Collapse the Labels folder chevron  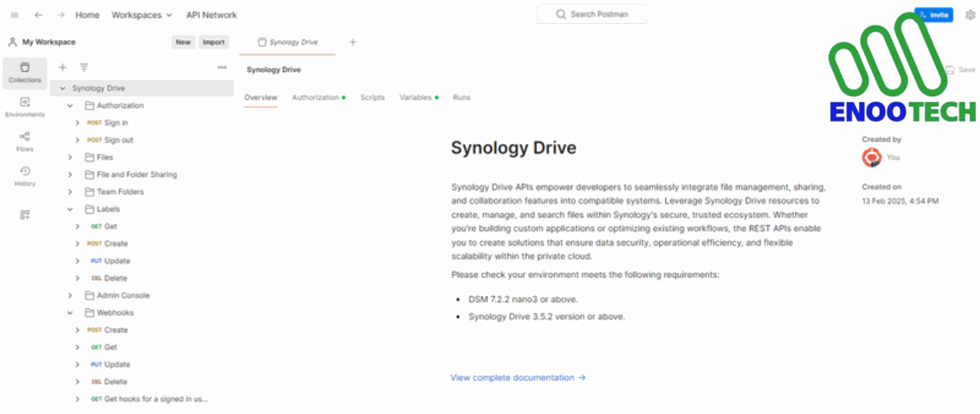click(x=70, y=209)
